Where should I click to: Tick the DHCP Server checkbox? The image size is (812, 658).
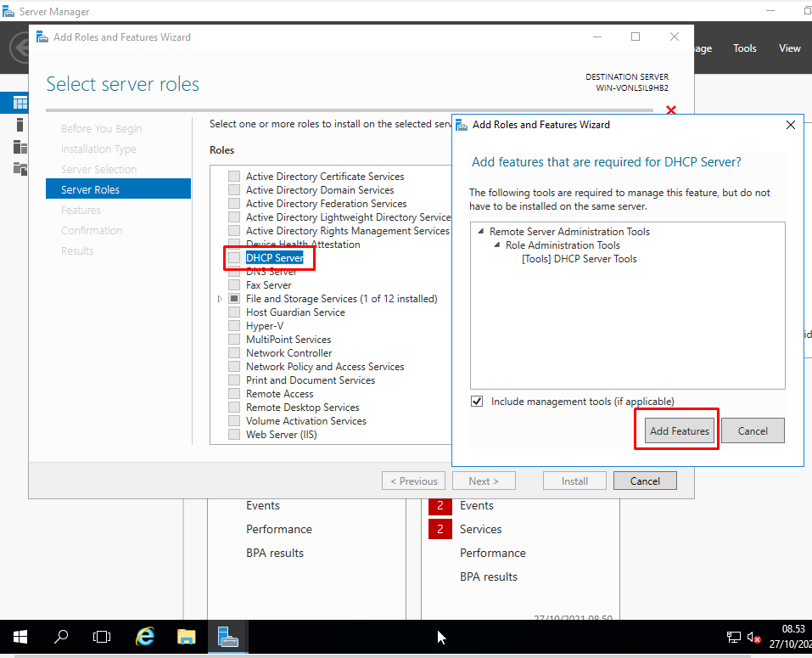[x=234, y=257]
